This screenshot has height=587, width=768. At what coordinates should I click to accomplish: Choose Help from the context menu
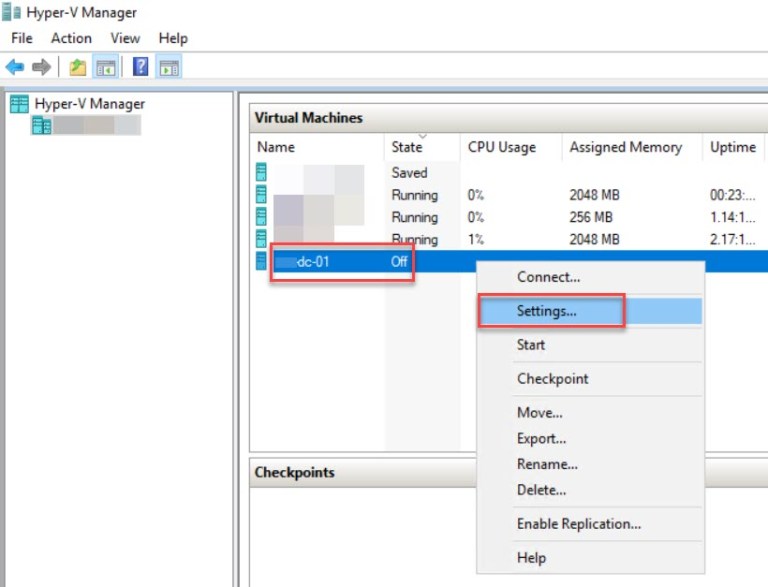click(590, 558)
